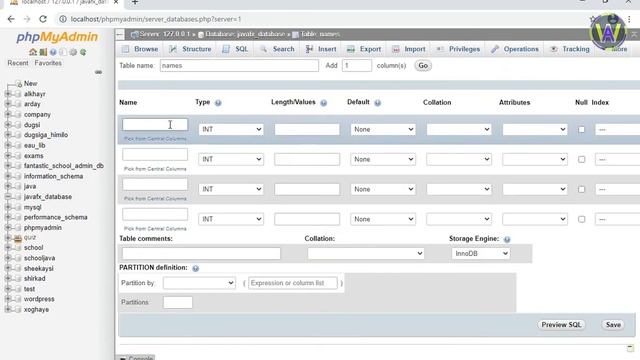Open the Tracking tab
The height and width of the screenshot is (360, 640).
point(570,49)
